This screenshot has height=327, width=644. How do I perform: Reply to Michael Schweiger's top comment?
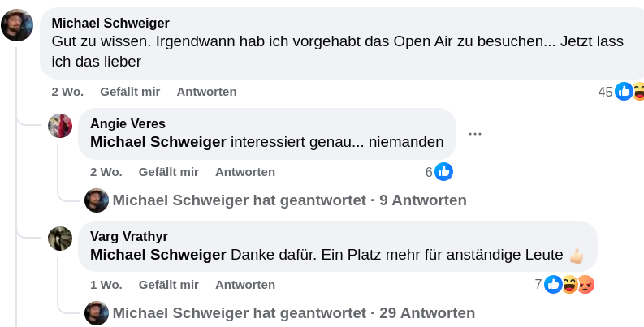206,92
